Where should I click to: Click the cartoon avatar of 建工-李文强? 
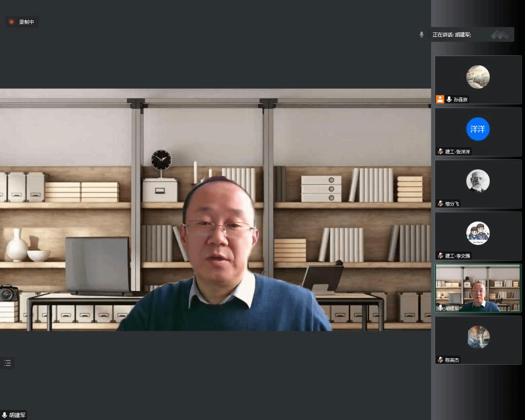(x=478, y=233)
